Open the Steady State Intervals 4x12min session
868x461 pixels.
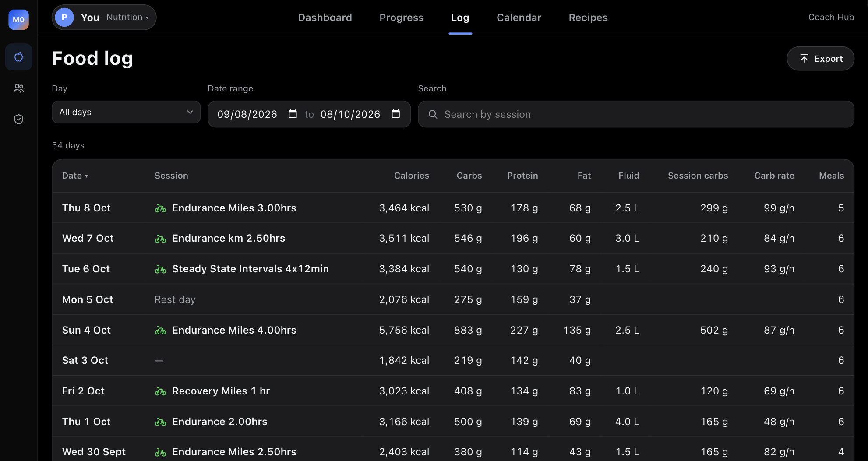[x=251, y=269]
